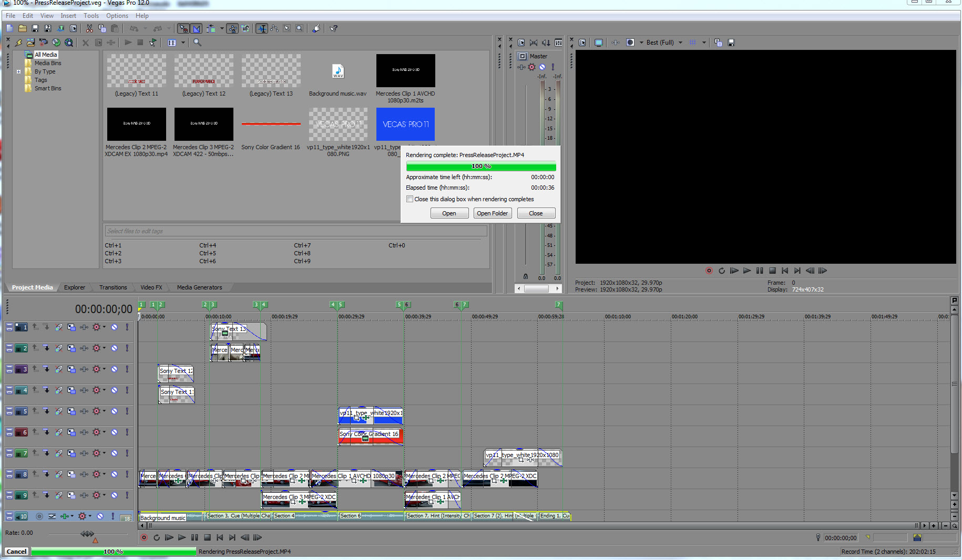The width and height of the screenshot is (962, 560).
Task: Click the Search Media Bins magnifier icon
Action: click(x=197, y=43)
